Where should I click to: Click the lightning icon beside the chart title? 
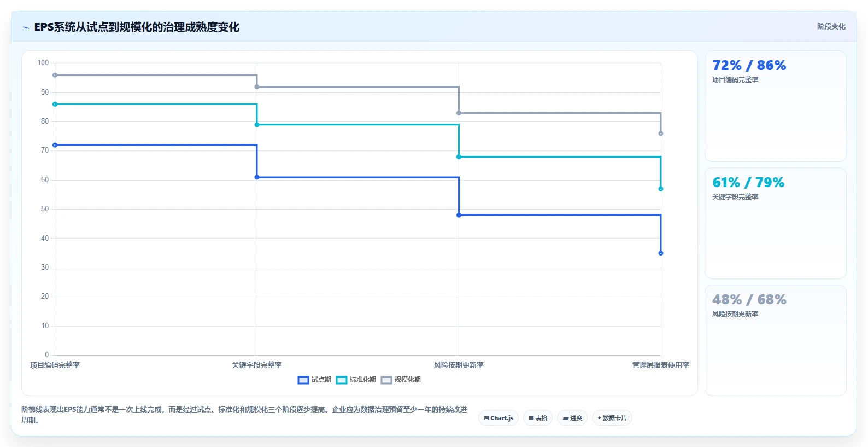[x=26, y=27]
